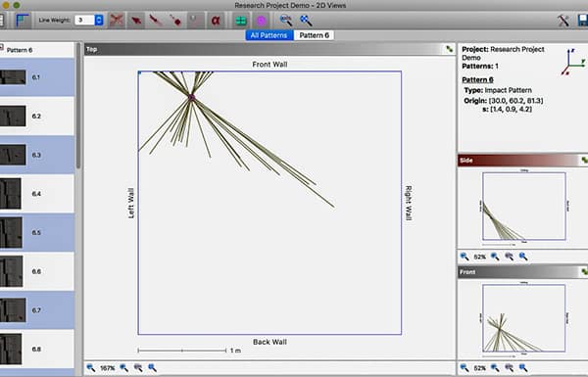Switch to the Pattern 6 tab
This screenshot has width=588, height=377.
tap(314, 35)
